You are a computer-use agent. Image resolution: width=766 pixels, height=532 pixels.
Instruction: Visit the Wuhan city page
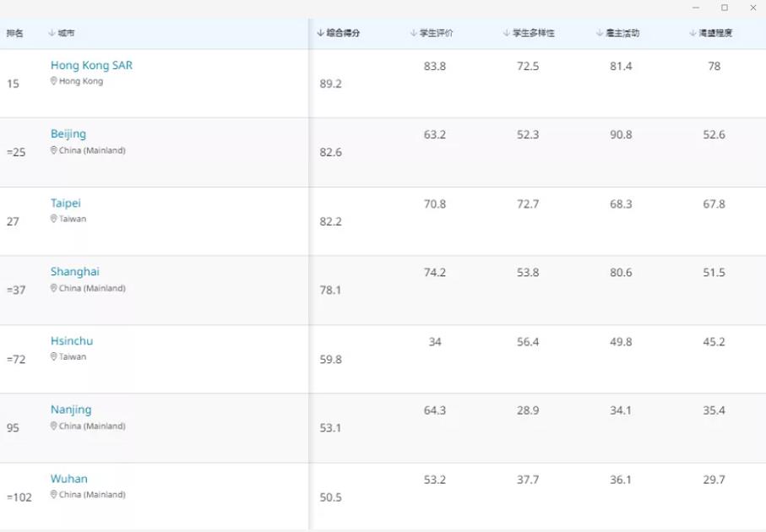(69, 479)
